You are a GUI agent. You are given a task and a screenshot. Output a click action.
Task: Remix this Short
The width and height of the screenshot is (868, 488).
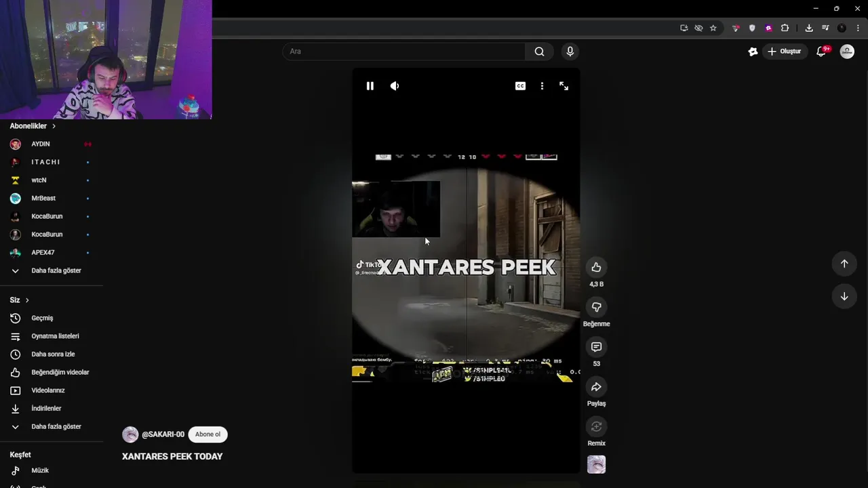pyautogui.click(x=596, y=426)
